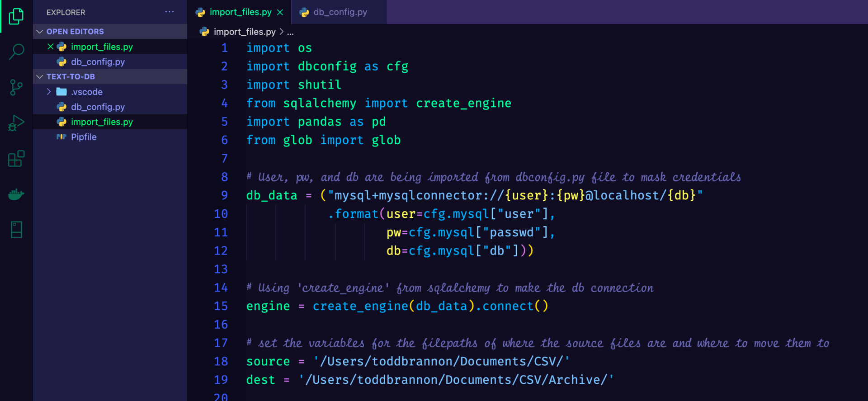This screenshot has width=868, height=401.
Task: Open Explorer more actions ellipsis
Action: (170, 12)
